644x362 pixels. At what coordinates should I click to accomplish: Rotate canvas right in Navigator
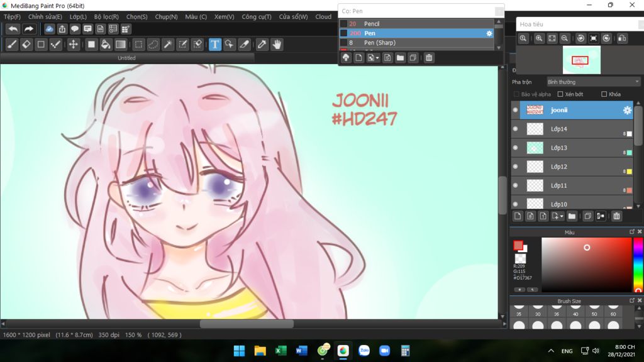pyautogui.click(x=606, y=38)
